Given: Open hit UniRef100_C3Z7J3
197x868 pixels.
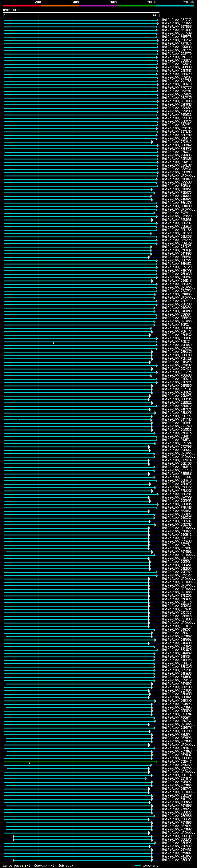Looking at the screenshot, I should (x=177, y=470).
